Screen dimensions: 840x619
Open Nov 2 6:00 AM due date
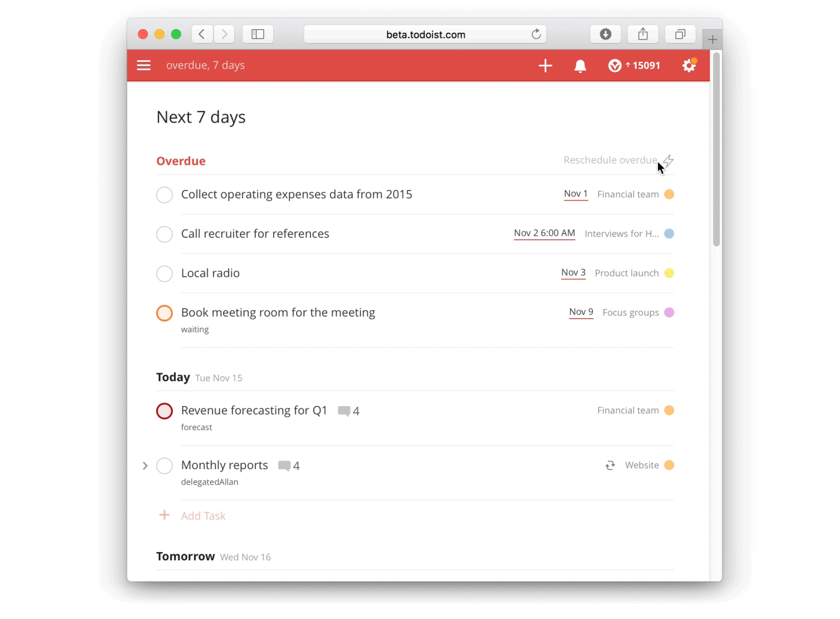pos(545,233)
